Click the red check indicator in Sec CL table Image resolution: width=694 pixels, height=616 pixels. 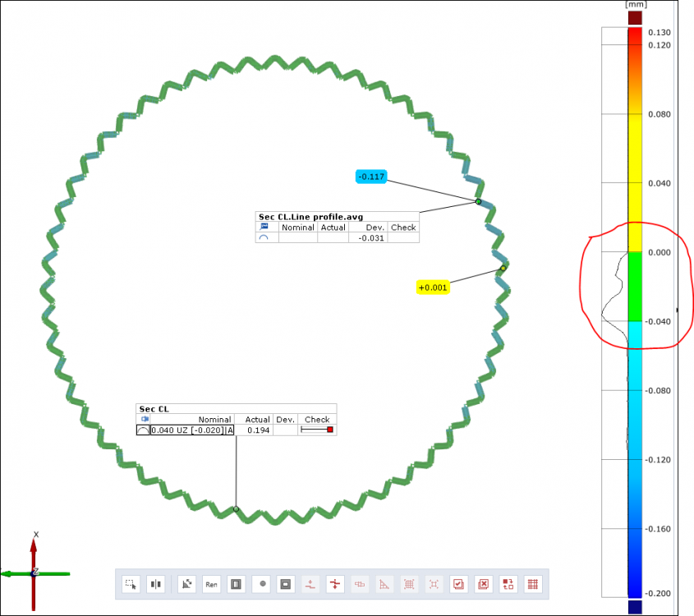pyautogui.click(x=330, y=430)
